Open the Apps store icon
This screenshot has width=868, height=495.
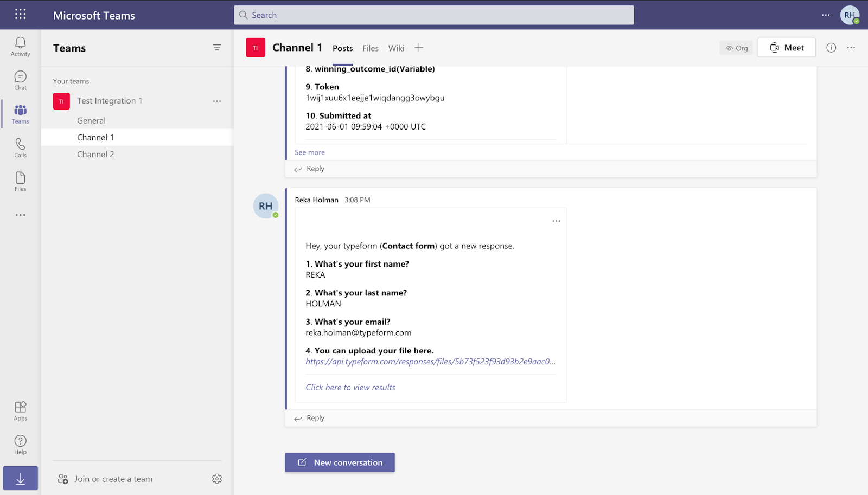pos(20,411)
